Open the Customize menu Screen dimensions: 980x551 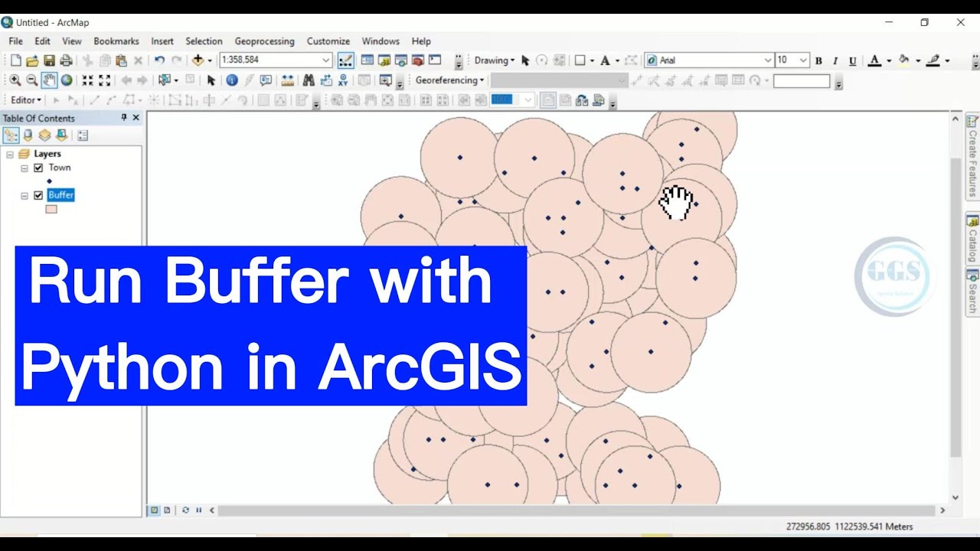328,41
